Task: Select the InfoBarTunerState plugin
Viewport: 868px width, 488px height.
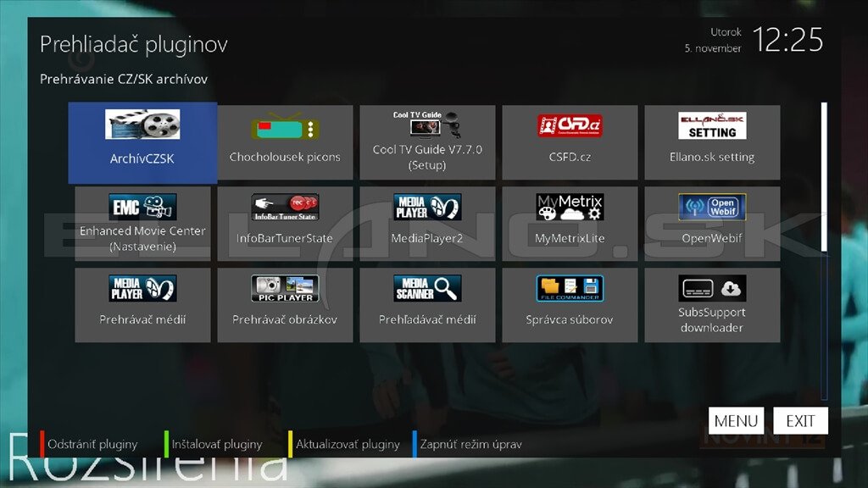Action: coord(285,224)
